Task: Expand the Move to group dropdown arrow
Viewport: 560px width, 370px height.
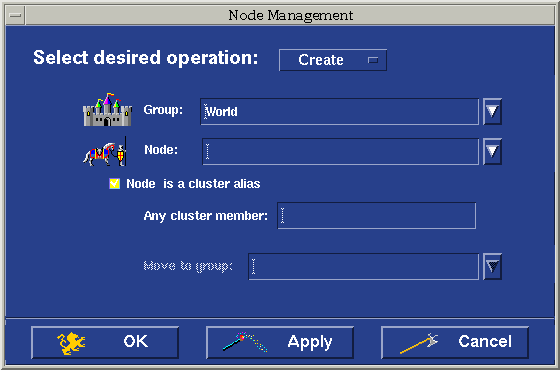Action: (x=492, y=266)
